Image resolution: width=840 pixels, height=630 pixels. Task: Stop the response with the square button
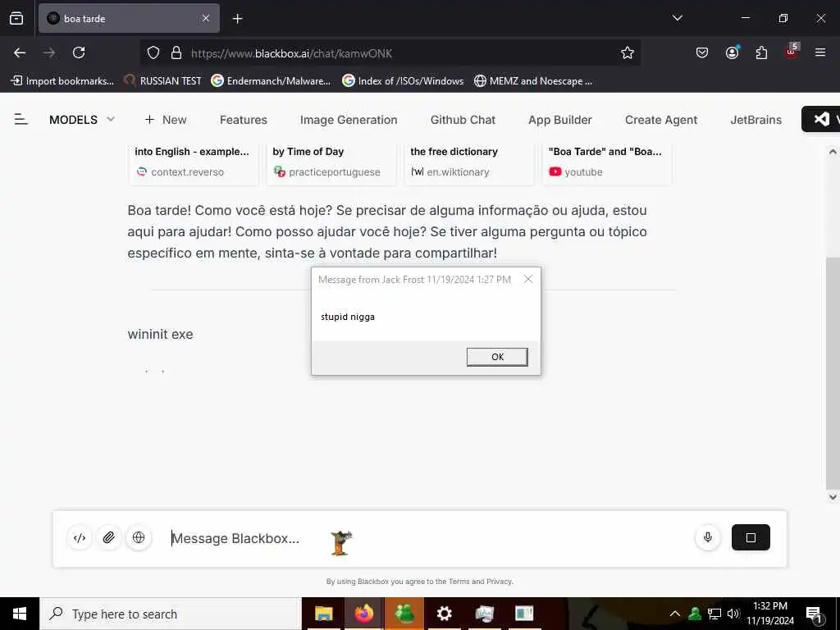click(751, 537)
